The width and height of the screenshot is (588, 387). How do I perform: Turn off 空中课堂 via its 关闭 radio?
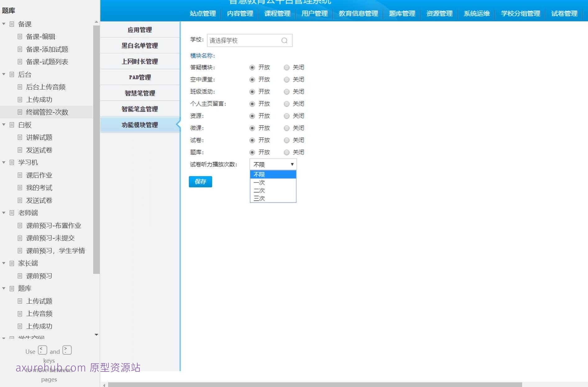click(x=286, y=79)
